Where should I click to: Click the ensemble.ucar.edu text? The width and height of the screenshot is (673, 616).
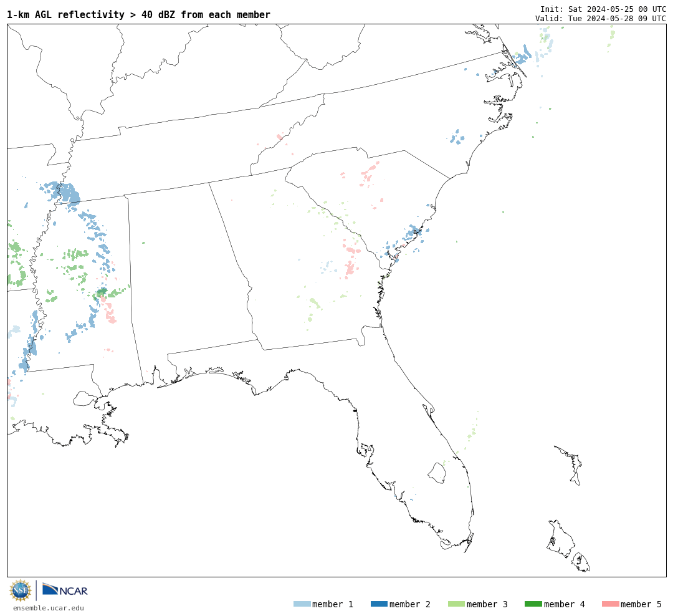coord(49,608)
